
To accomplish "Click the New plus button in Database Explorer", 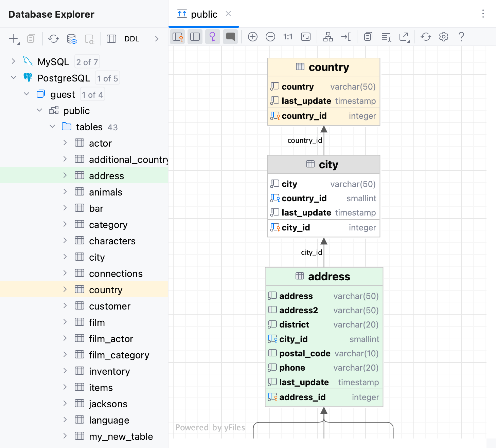I will 13,39.
